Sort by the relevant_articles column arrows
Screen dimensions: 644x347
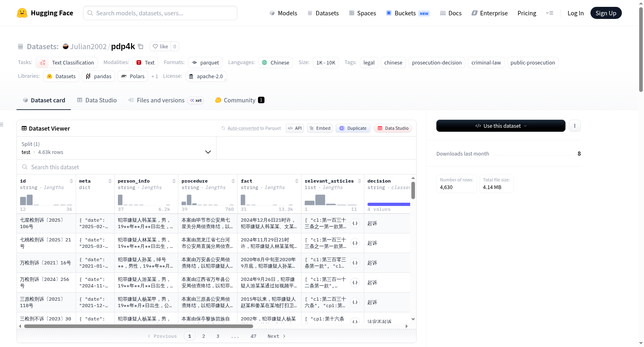[x=359, y=181]
